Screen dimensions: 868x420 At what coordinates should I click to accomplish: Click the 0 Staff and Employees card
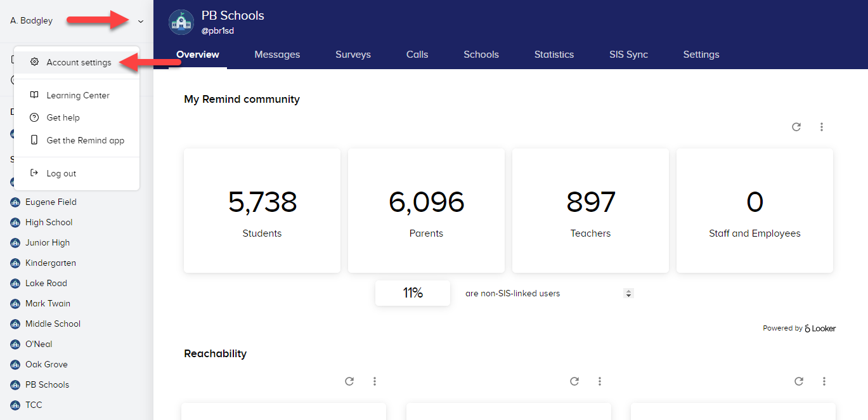coord(755,211)
